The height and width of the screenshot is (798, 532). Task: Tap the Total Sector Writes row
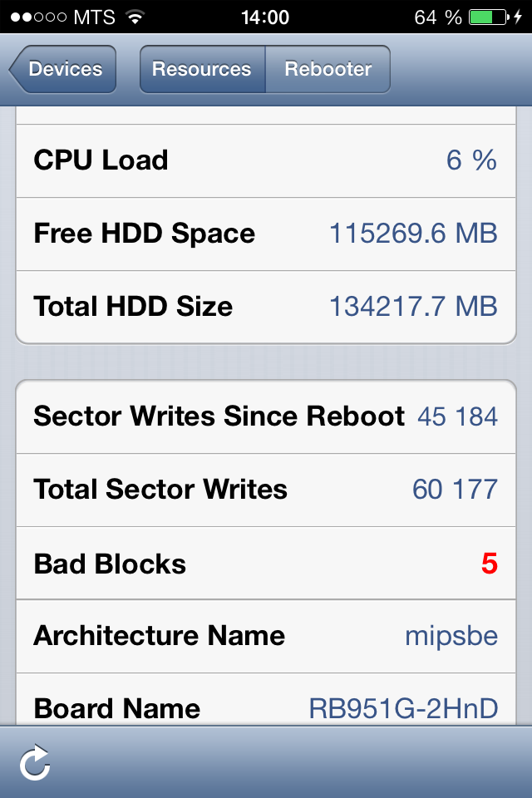[266, 490]
